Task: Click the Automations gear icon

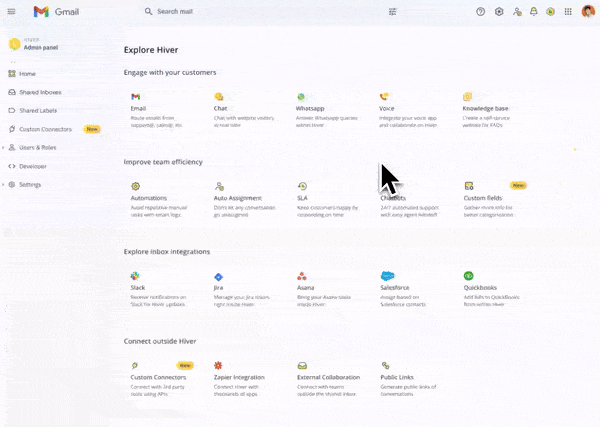Action: point(135,186)
